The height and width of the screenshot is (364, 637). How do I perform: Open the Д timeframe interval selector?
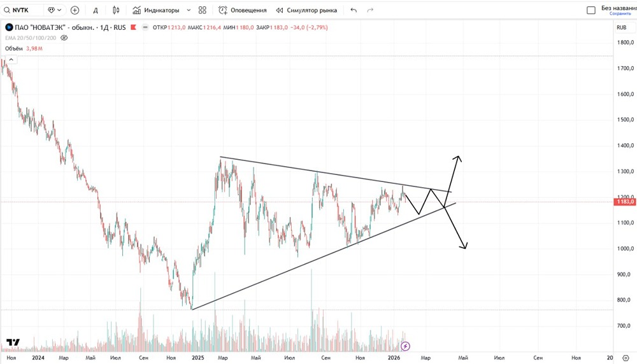click(x=96, y=10)
